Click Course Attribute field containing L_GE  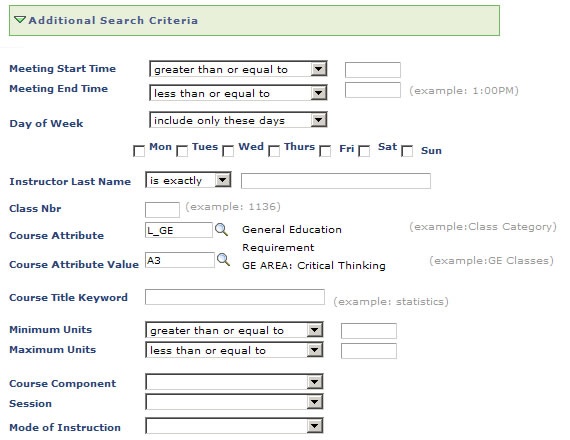178,230
